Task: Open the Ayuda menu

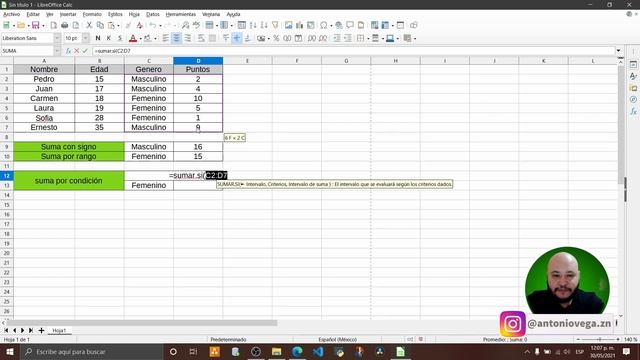Action: tap(233, 14)
